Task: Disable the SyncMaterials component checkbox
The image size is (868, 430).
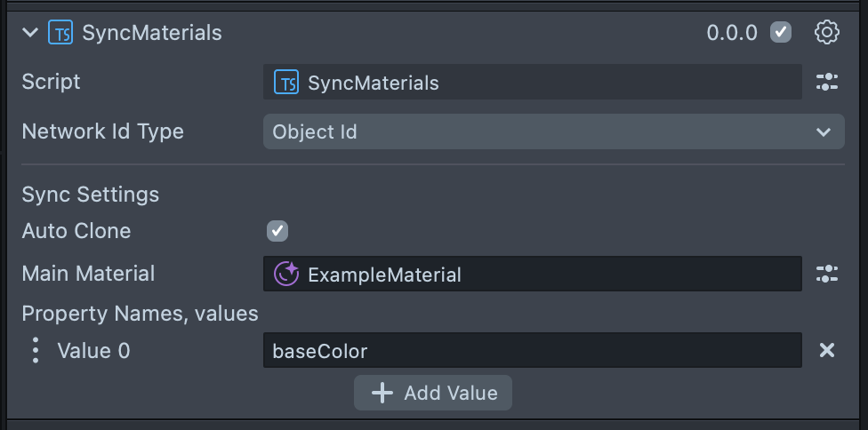Action: pyautogui.click(x=781, y=33)
